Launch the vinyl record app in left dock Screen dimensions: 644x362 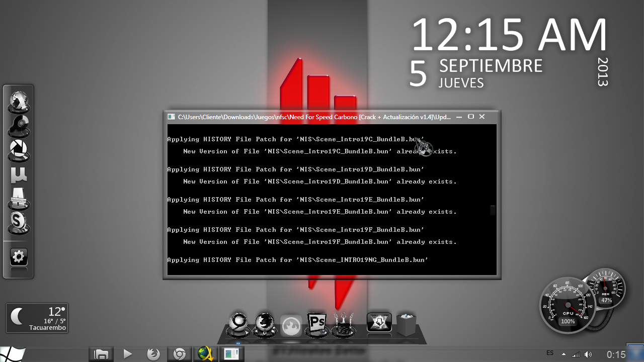pos(19,126)
